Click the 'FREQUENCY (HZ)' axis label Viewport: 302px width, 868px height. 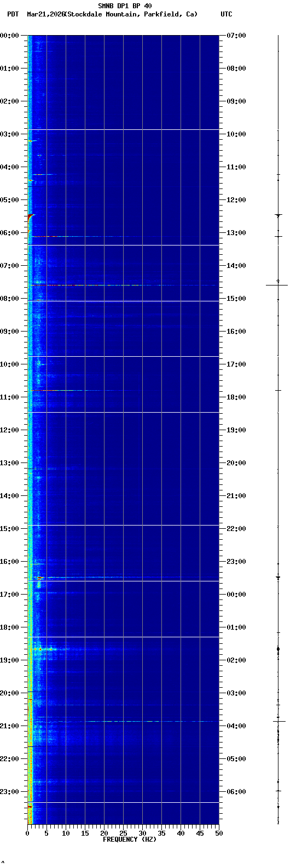[130, 840]
